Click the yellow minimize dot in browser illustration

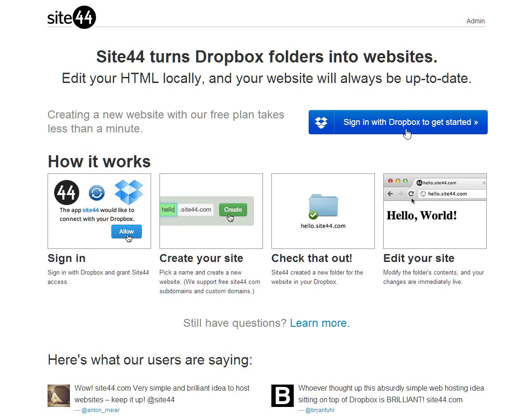click(398, 181)
